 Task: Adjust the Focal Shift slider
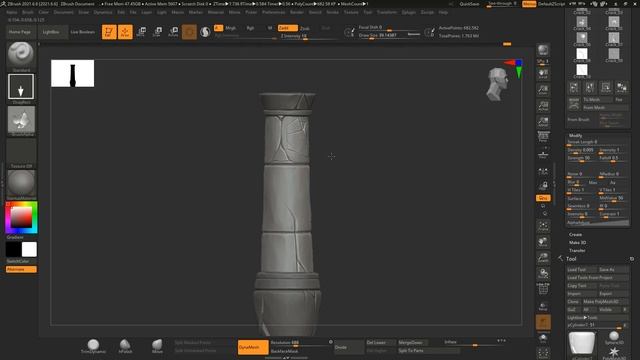[x=389, y=28]
